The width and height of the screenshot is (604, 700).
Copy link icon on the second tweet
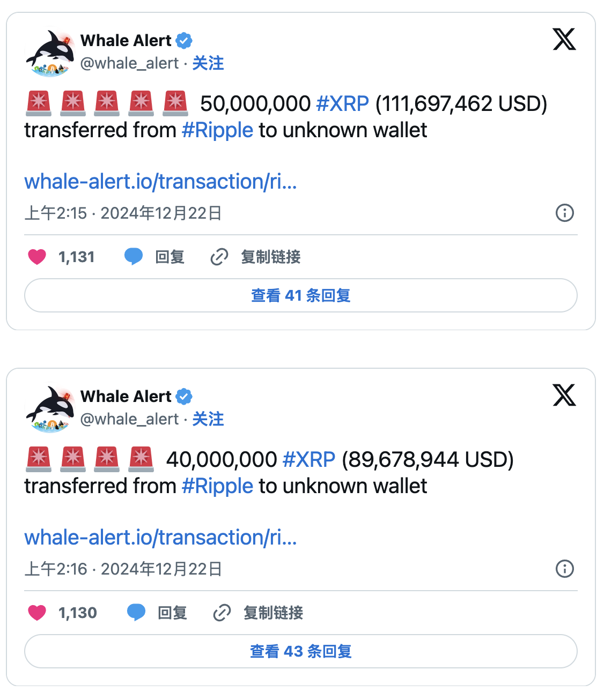222,613
